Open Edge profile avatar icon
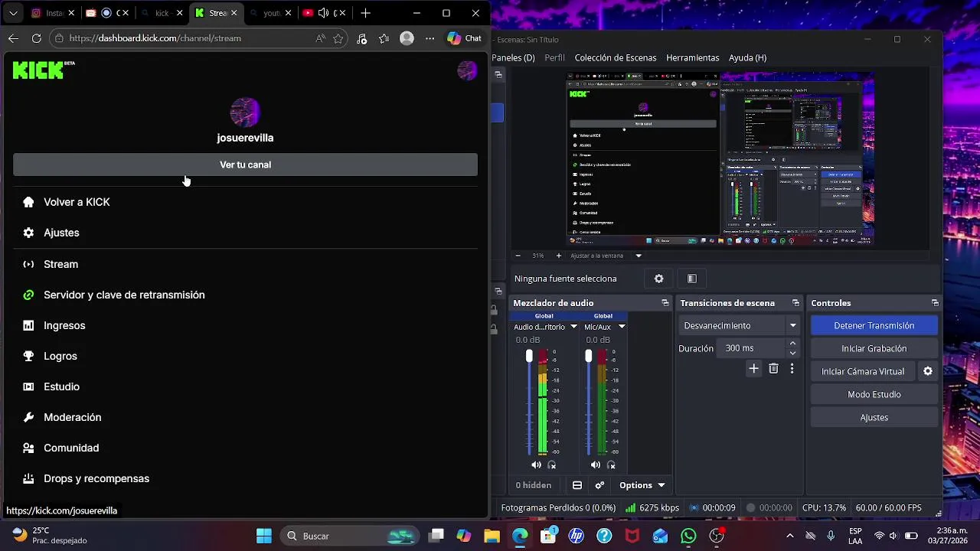 [407, 38]
